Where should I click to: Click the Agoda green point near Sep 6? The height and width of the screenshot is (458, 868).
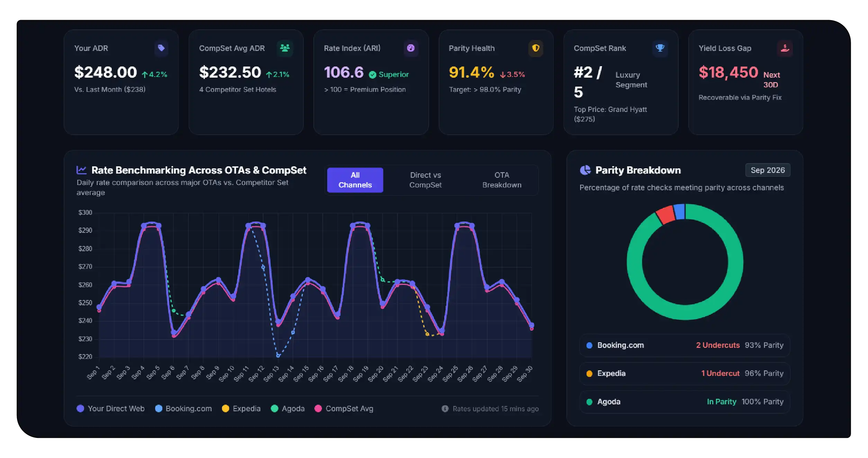tap(174, 311)
